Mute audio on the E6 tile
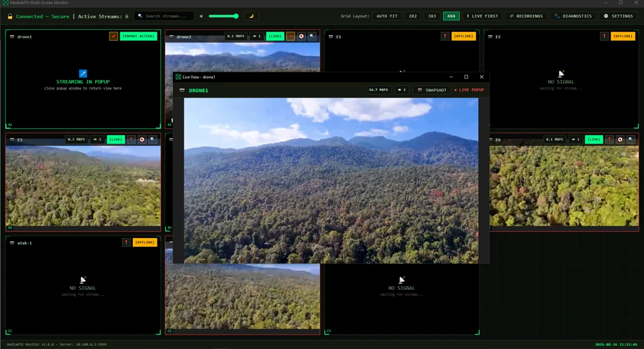 620,139
